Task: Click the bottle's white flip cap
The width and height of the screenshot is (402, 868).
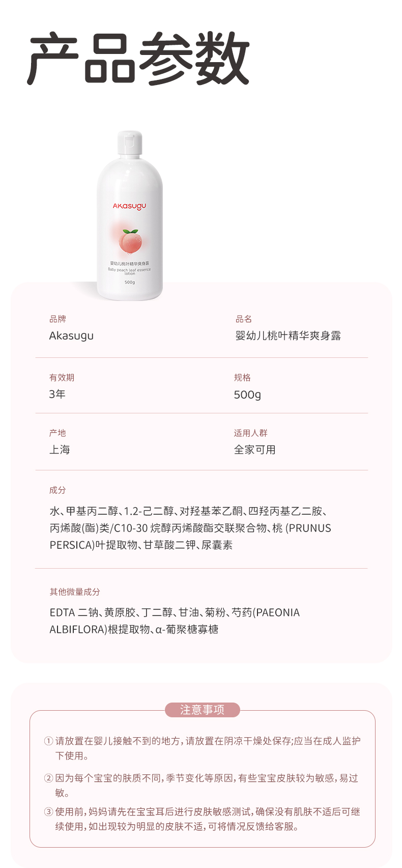Action: pos(130,143)
